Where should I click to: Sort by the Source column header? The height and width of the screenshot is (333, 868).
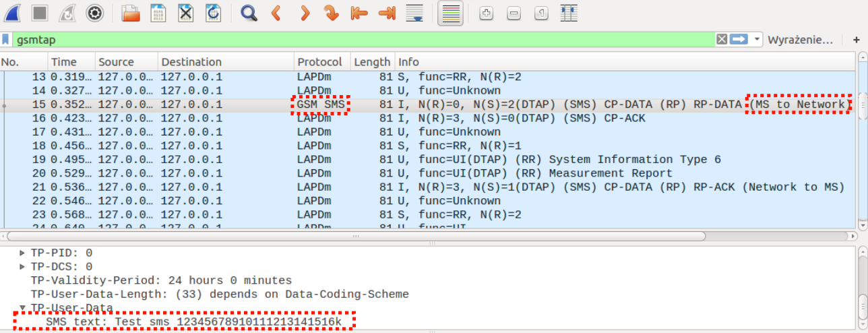click(126, 62)
